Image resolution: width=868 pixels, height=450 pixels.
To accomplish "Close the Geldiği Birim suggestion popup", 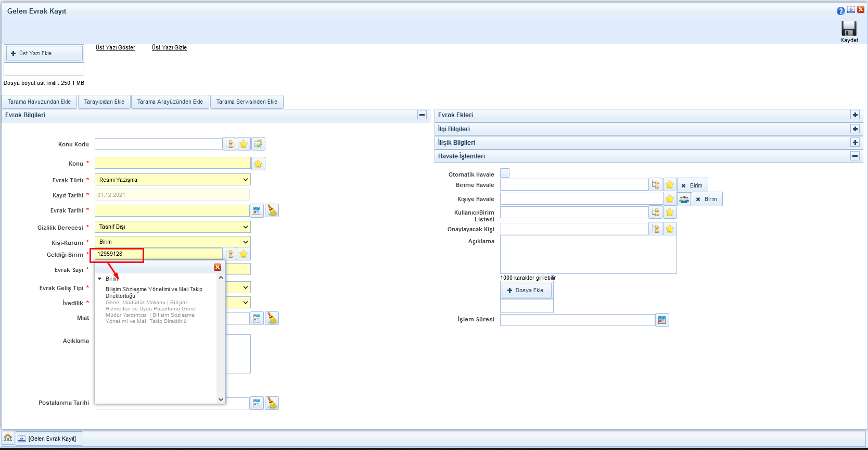I will 218,267.
